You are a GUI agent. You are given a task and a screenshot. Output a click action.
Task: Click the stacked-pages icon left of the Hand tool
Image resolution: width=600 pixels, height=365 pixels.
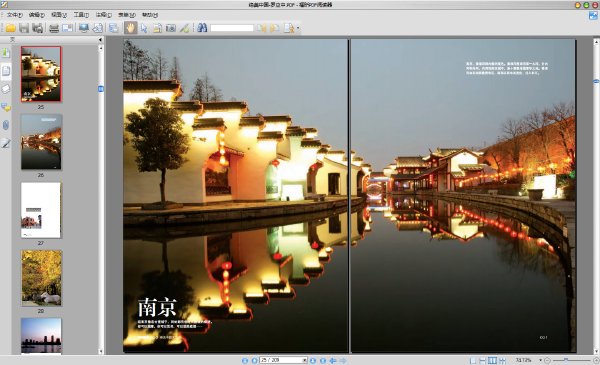114,28
